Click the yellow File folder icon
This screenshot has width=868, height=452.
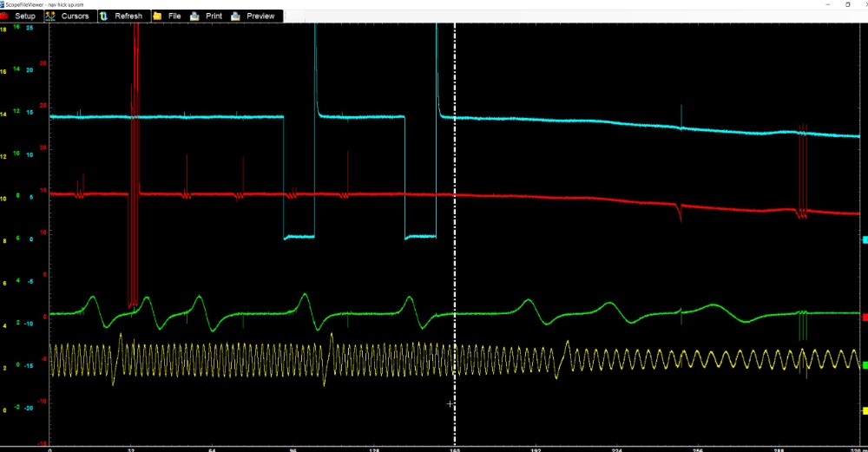pos(157,16)
